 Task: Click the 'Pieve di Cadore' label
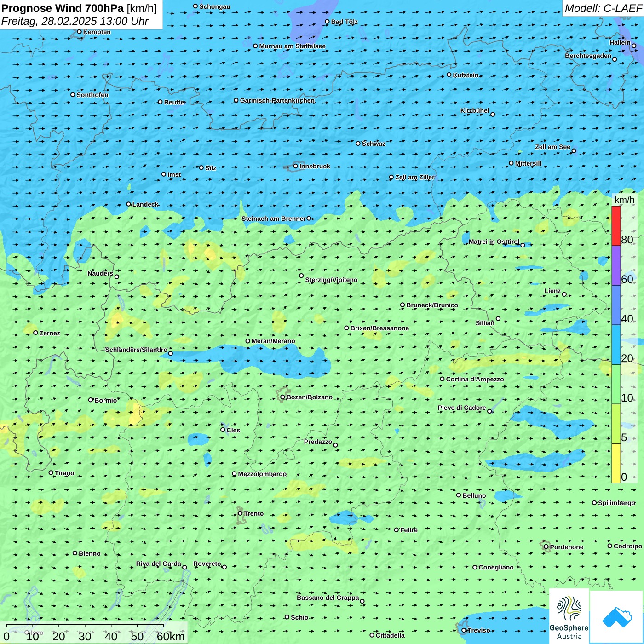pyautogui.click(x=462, y=408)
